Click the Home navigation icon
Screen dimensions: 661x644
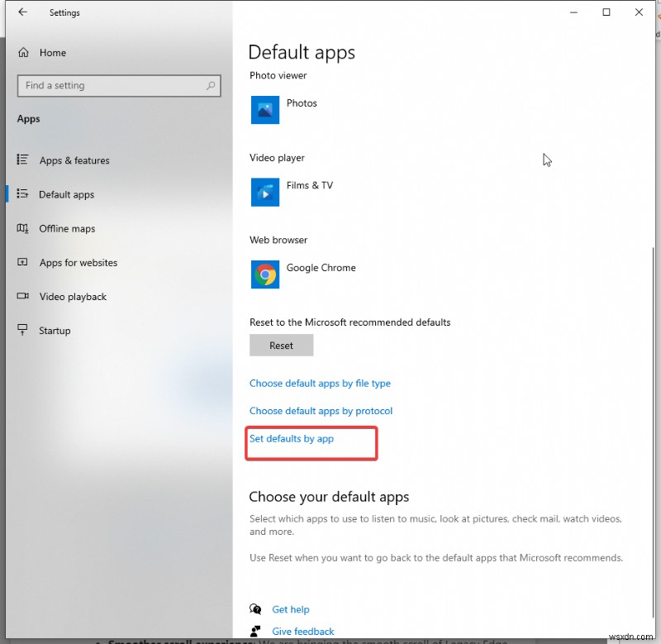[x=23, y=52]
